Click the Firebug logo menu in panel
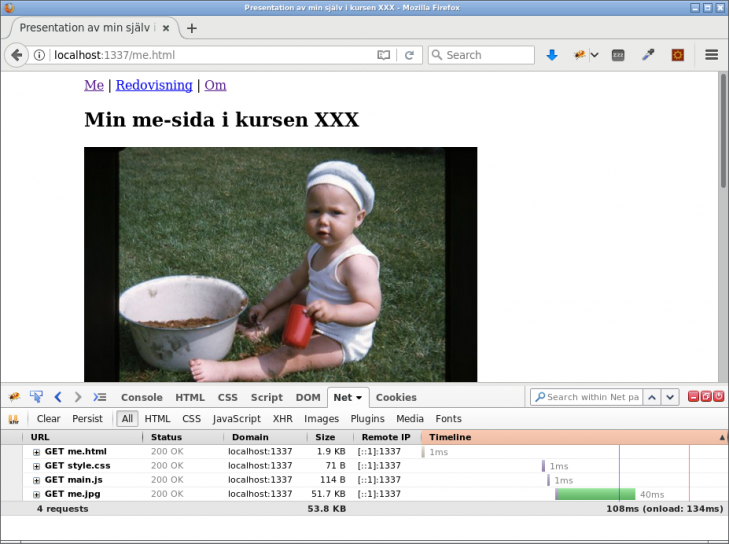729x544 pixels. click(x=14, y=397)
